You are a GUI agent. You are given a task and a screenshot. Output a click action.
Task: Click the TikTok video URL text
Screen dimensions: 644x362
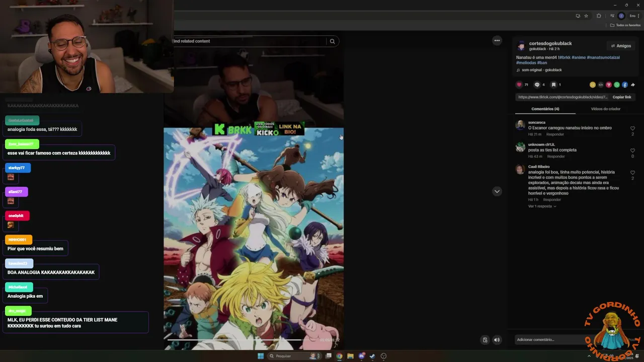coord(562,97)
